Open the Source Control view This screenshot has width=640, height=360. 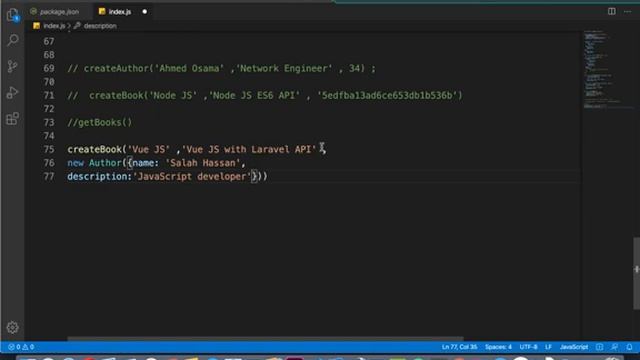[x=13, y=66]
